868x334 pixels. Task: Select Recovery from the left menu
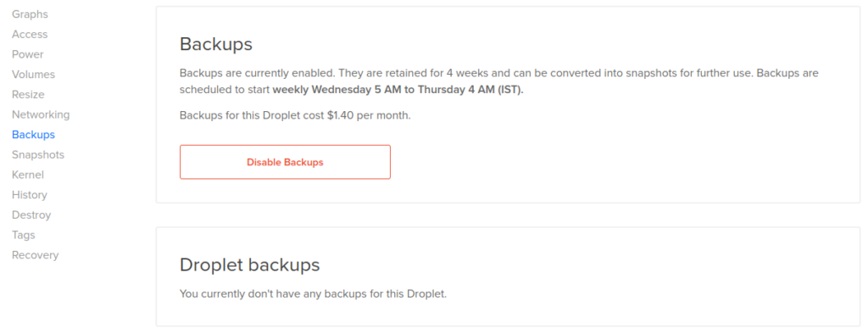[35, 255]
